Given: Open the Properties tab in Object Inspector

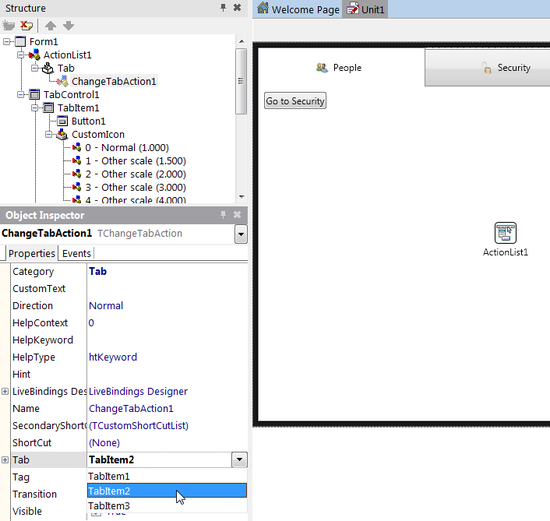Looking at the screenshot, I should [x=31, y=253].
